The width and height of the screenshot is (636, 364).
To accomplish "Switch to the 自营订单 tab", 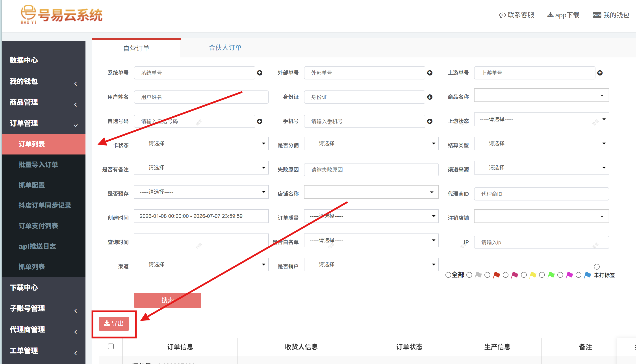I will pyautogui.click(x=136, y=48).
